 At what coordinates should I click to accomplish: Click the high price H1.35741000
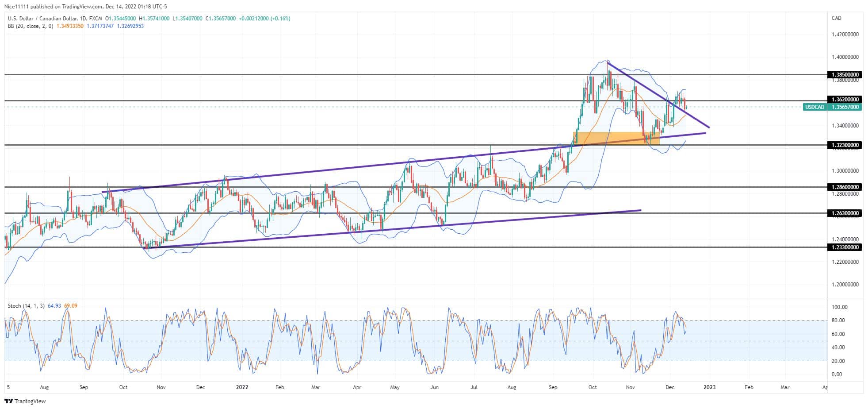click(x=154, y=19)
